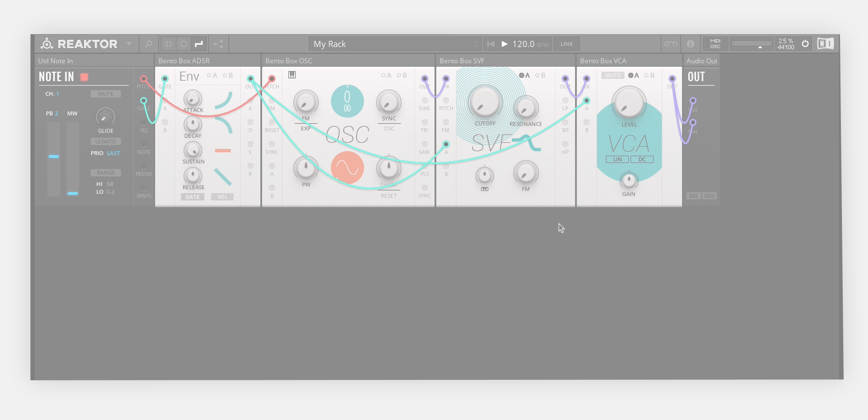Toggle the GATE button on ADSR
Screen dimensions: 868x420
click(x=192, y=197)
